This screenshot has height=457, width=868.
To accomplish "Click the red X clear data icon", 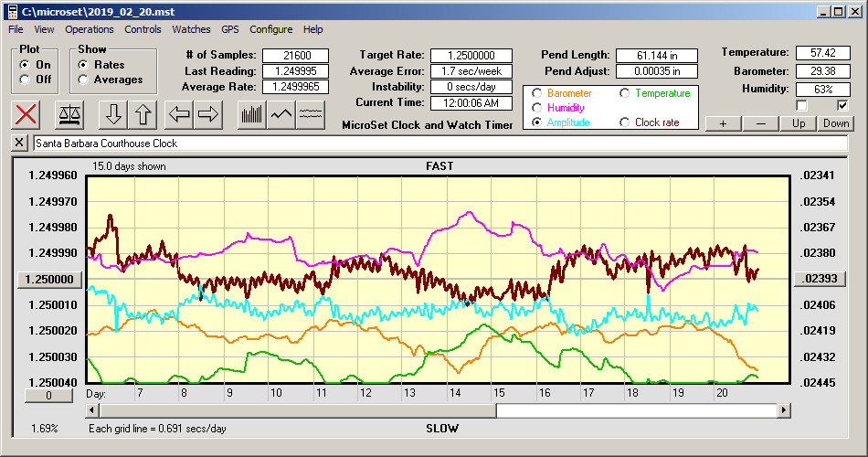I will click(x=26, y=114).
